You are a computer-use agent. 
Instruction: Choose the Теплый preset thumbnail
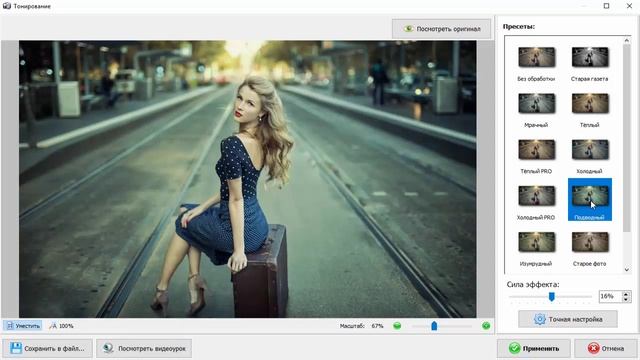coord(589,103)
